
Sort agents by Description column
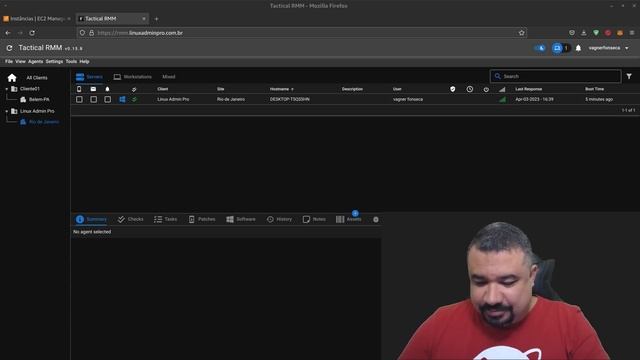point(352,89)
